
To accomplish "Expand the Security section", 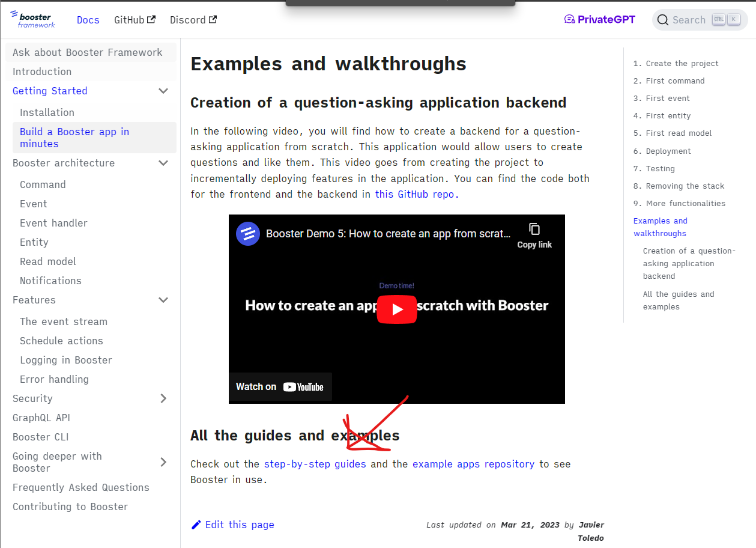I will point(163,398).
